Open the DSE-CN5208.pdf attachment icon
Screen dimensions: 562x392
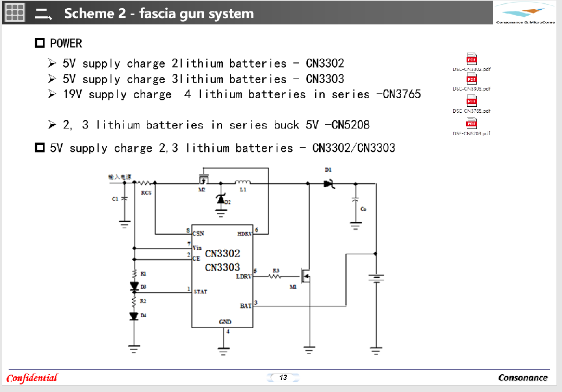[x=471, y=123]
